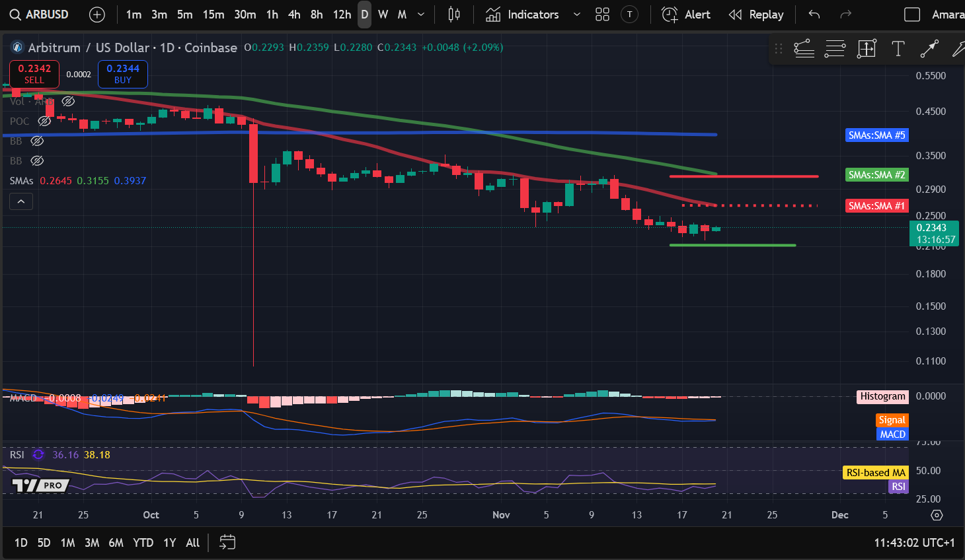
Task: Open the candlestick chart type selector
Action: click(454, 15)
